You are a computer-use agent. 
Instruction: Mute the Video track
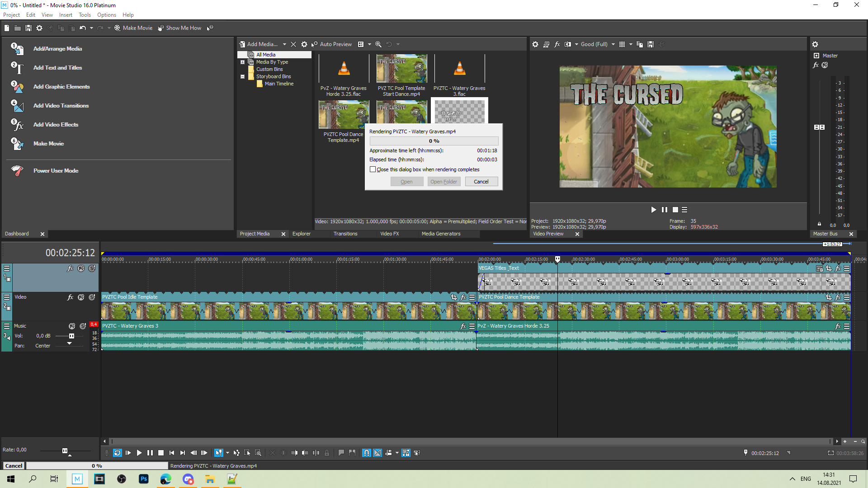(81, 297)
